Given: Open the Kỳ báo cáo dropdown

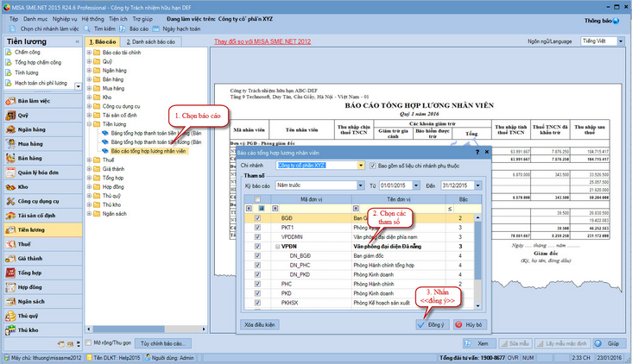Looking at the screenshot, I should pyautogui.click(x=361, y=185).
